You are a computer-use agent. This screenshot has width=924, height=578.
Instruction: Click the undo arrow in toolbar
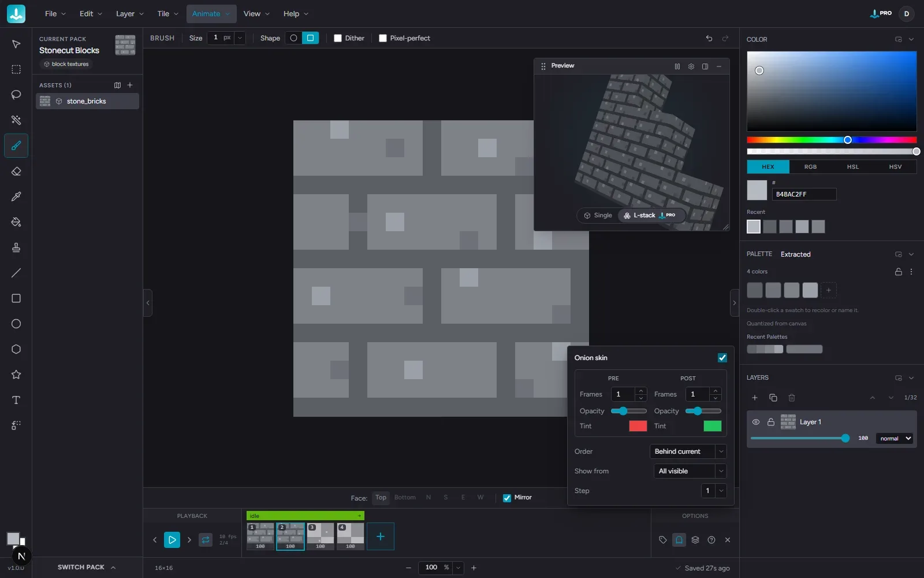coord(709,38)
